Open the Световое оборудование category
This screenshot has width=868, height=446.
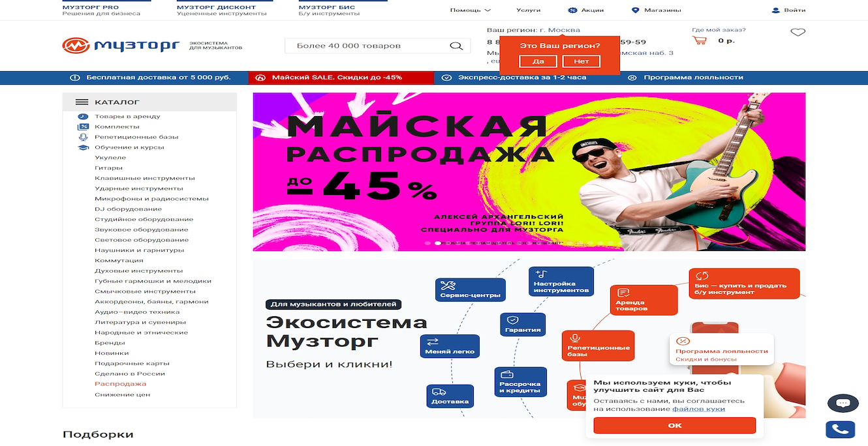pos(141,240)
